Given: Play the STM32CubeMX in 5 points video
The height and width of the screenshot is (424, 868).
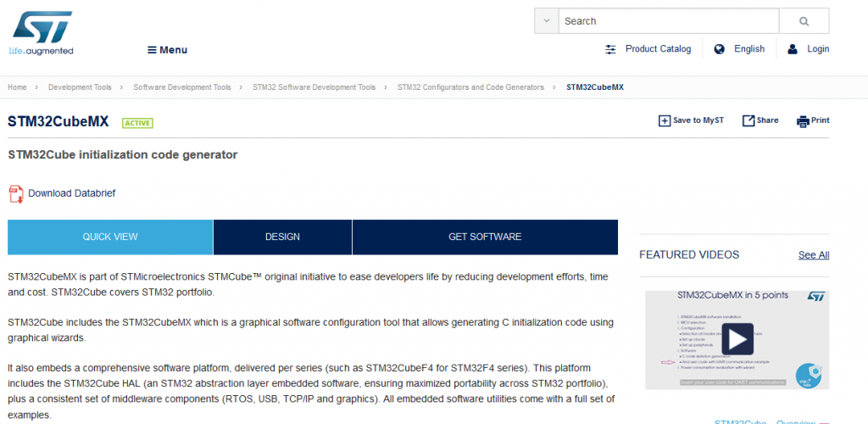Looking at the screenshot, I should [737, 338].
